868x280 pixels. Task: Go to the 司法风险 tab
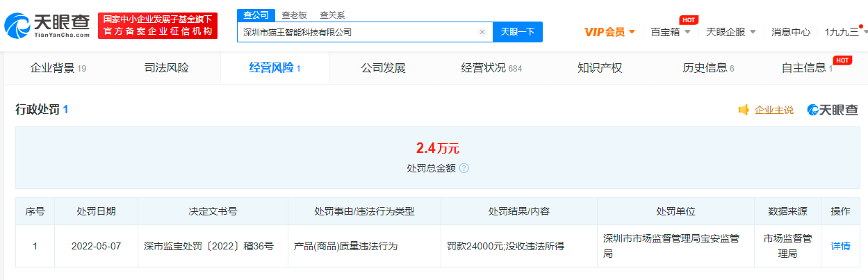(166, 68)
